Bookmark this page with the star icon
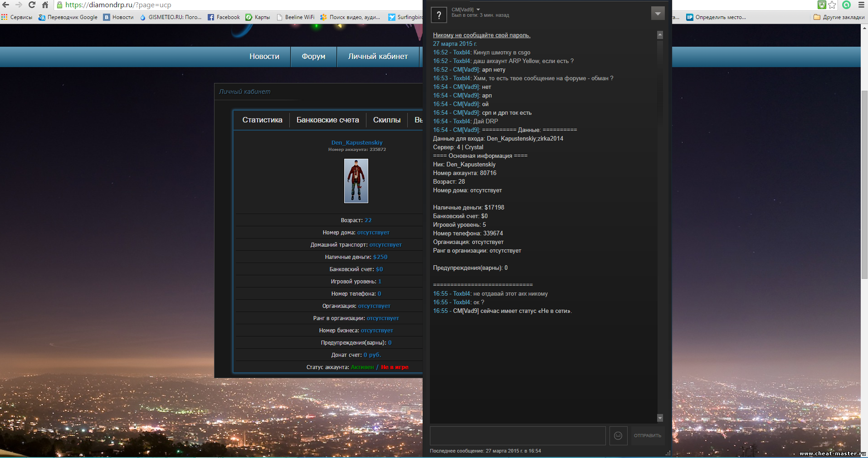The width and height of the screenshot is (868, 458). 832,5
